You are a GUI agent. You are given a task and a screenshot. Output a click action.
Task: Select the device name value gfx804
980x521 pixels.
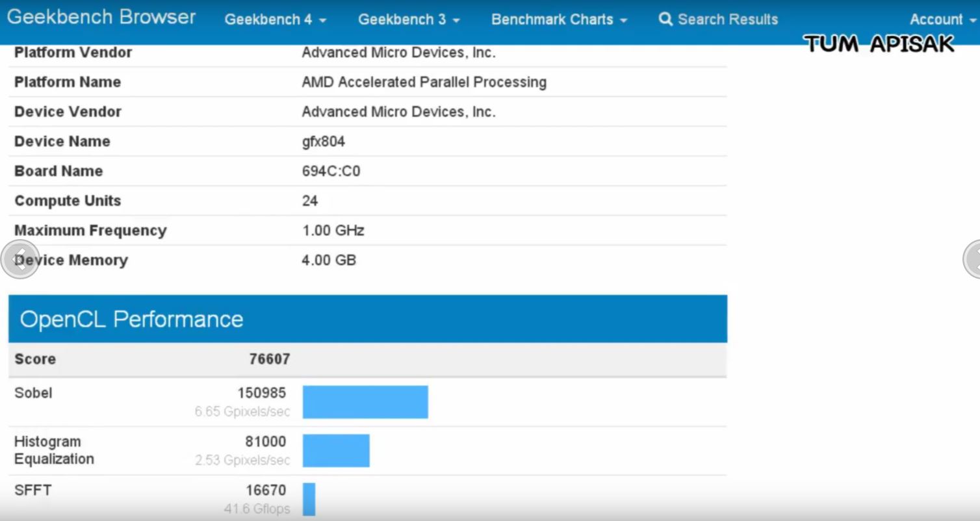[x=323, y=142]
